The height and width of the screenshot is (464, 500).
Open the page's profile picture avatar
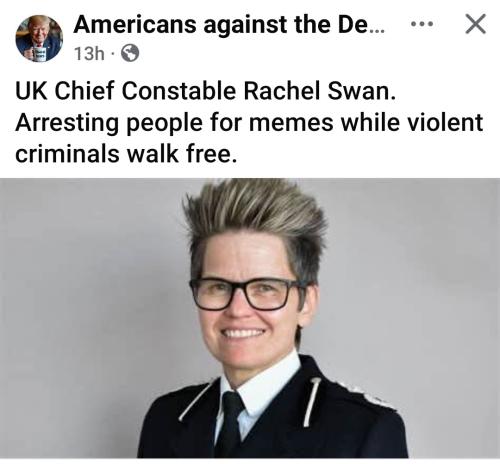39,38
